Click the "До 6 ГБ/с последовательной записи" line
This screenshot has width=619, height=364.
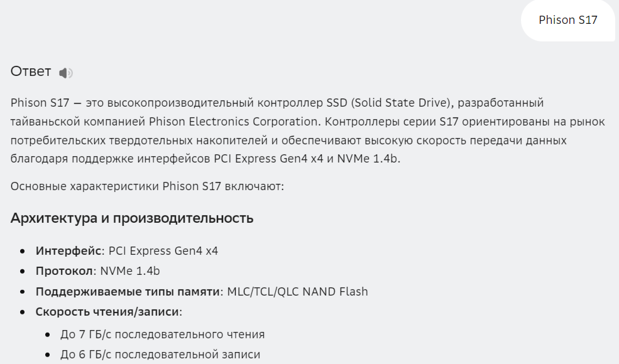pyautogui.click(x=160, y=355)
